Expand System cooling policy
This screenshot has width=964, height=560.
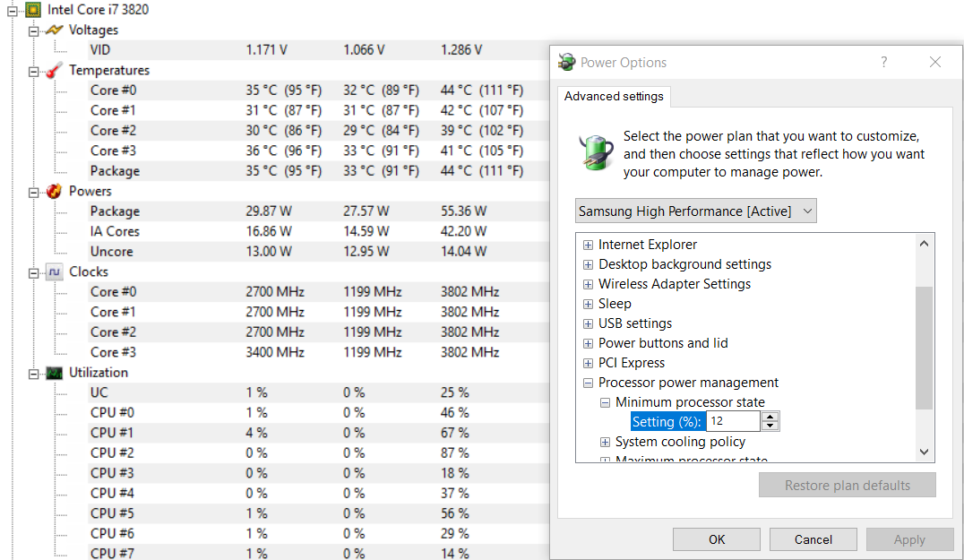605,442
